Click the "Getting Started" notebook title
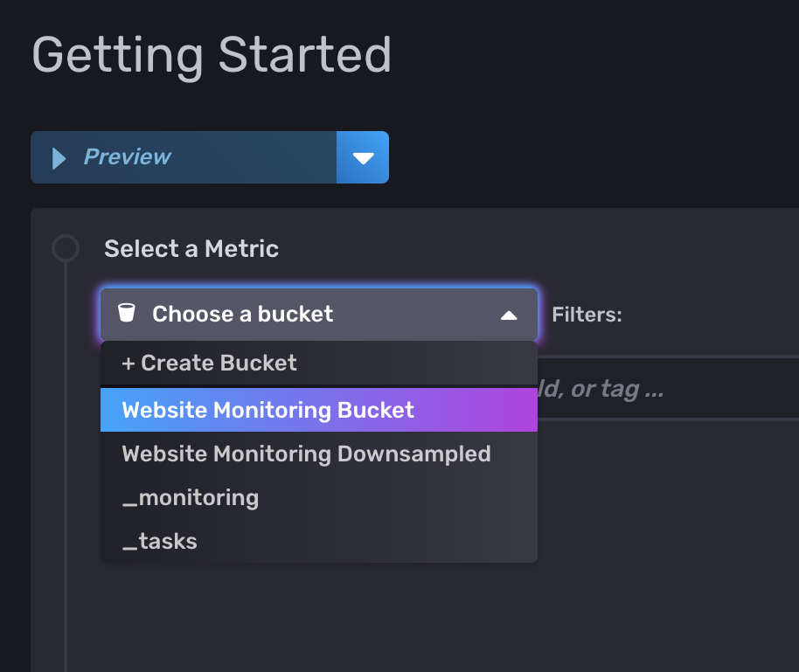 coord(212,55)
